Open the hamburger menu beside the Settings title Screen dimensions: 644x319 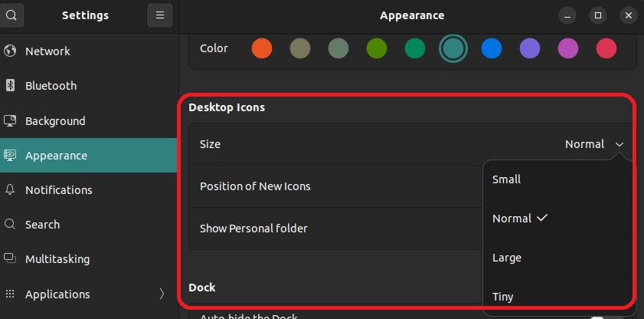click(160, 15)
